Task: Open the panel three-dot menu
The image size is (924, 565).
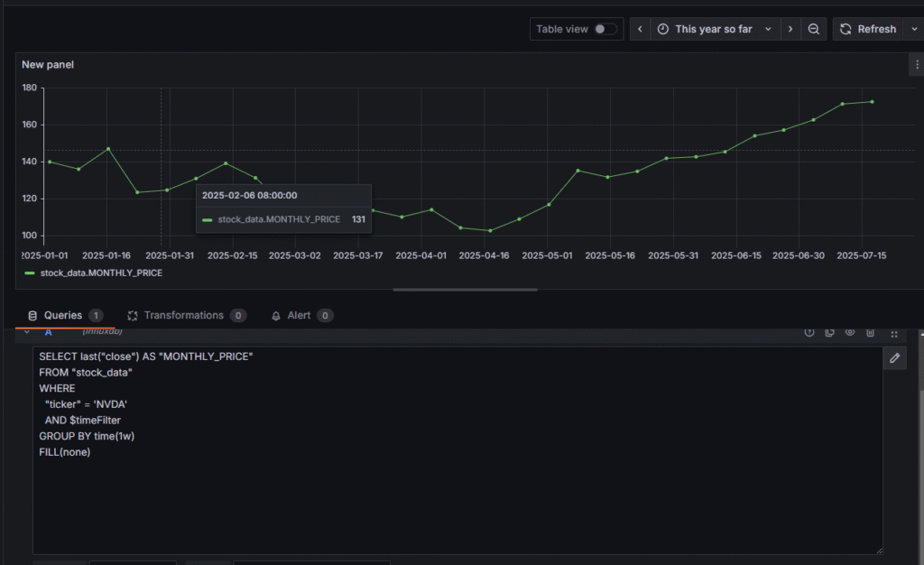Action: 917,64
